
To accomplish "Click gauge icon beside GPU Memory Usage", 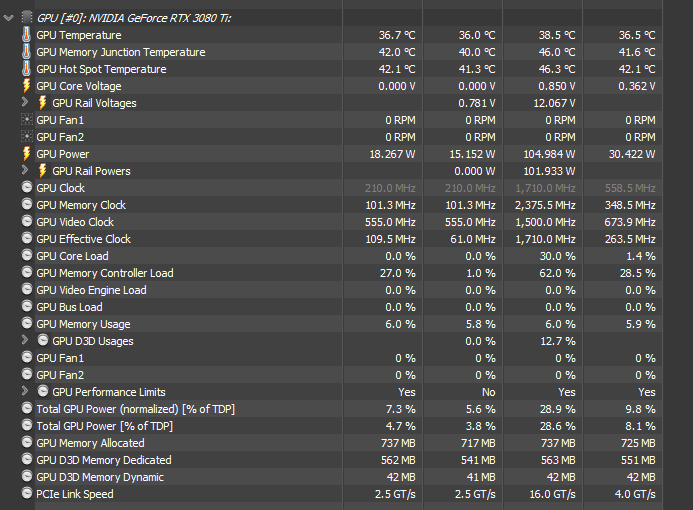I will coord(27,323).
